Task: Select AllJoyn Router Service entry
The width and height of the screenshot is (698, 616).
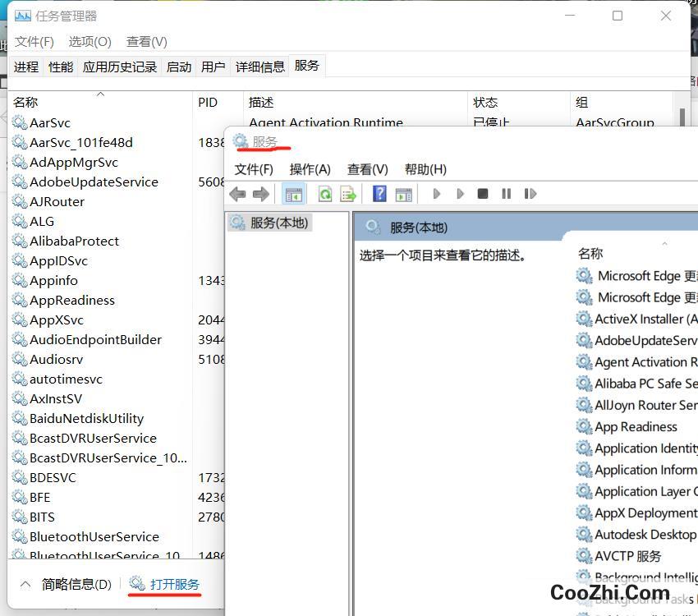Action: coord(646,405)
